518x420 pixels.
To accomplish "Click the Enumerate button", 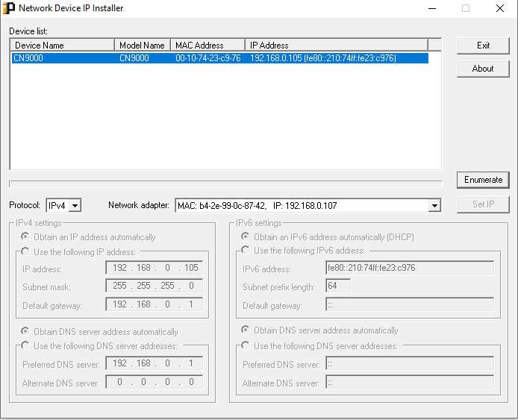I will [x=483, y=180].
